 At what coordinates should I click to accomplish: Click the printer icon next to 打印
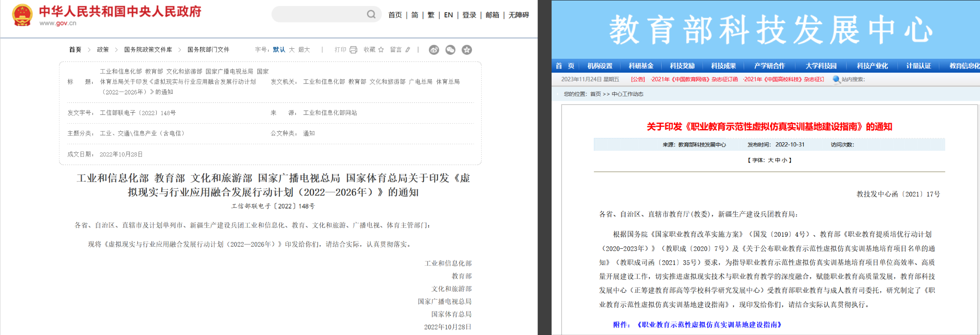coord(353,50)
